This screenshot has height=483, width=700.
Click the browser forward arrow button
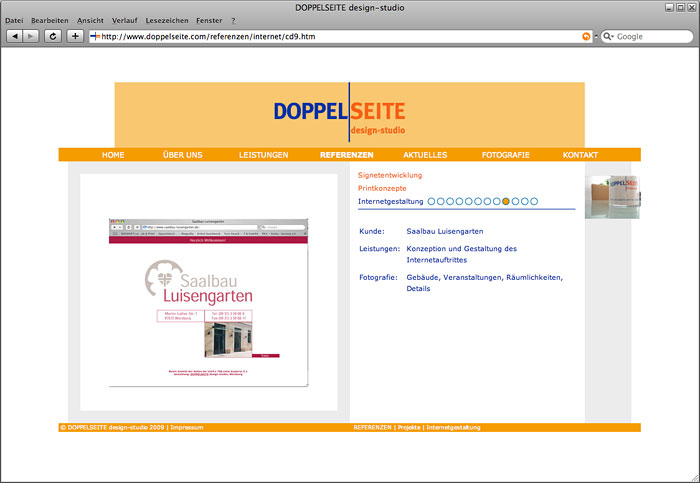pyautogui.click(x=30, y=36)
